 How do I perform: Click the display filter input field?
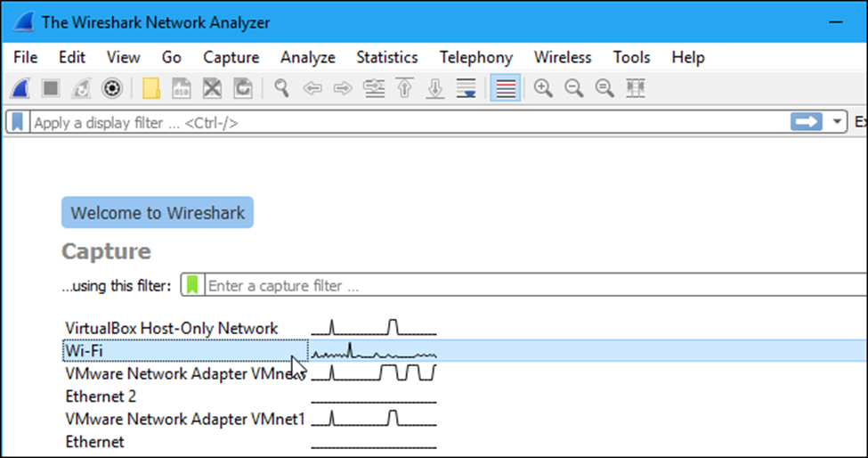coord(409,122)
